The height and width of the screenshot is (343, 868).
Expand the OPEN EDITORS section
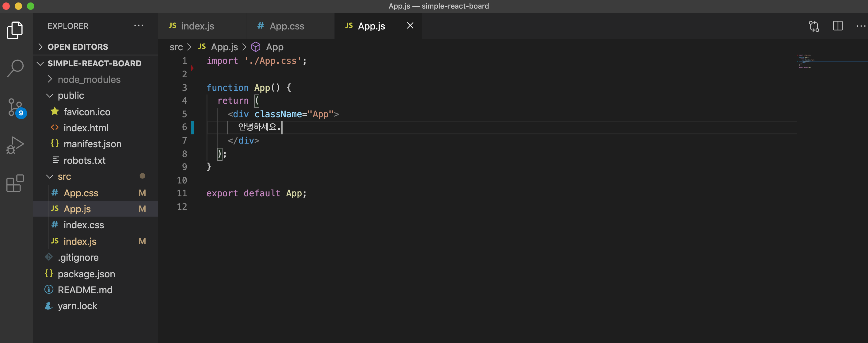tap(78, 47)
